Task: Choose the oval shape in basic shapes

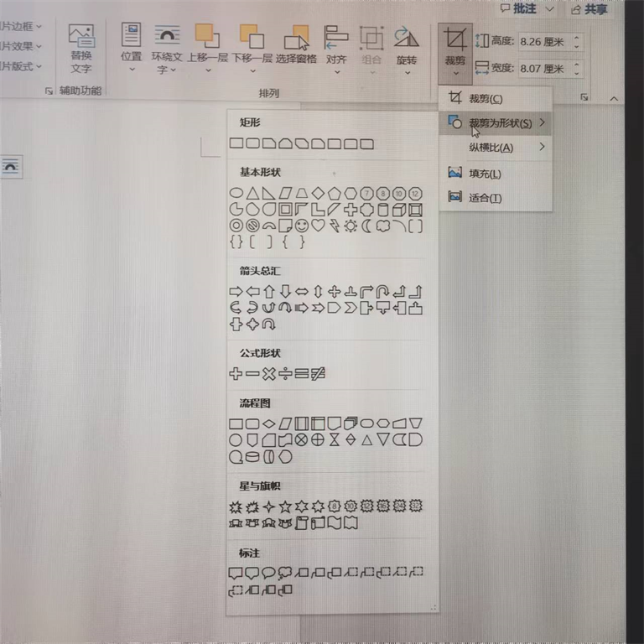Action: (236, 194)
